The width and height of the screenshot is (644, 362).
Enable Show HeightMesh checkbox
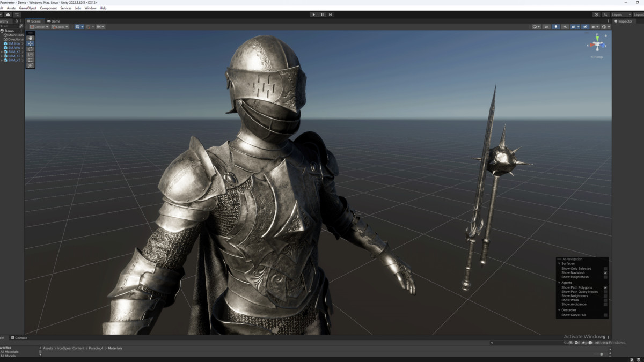click(605, 277)
